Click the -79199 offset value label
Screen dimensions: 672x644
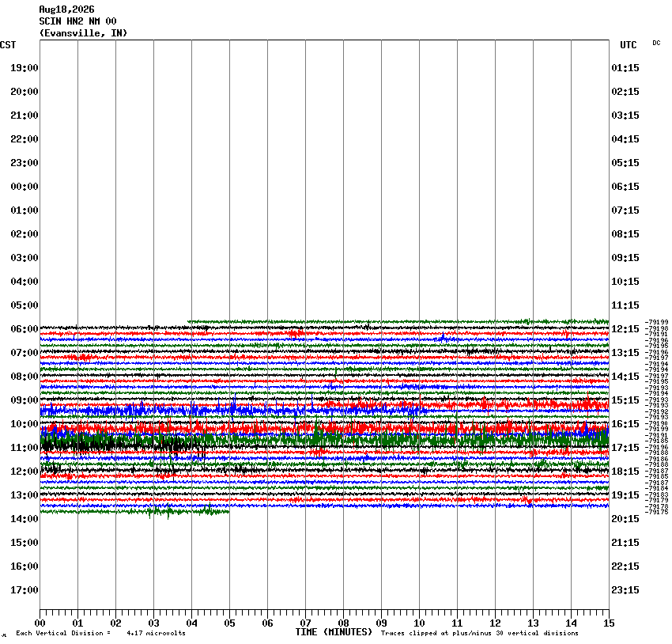coord(657,322)
